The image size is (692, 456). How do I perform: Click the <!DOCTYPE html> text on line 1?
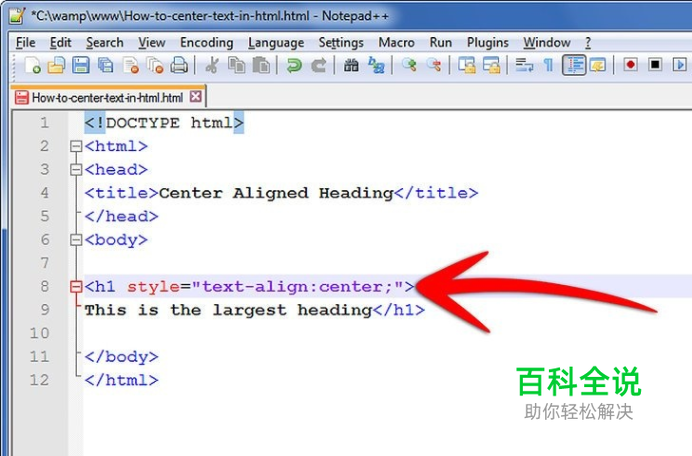[x=164, y=123]
